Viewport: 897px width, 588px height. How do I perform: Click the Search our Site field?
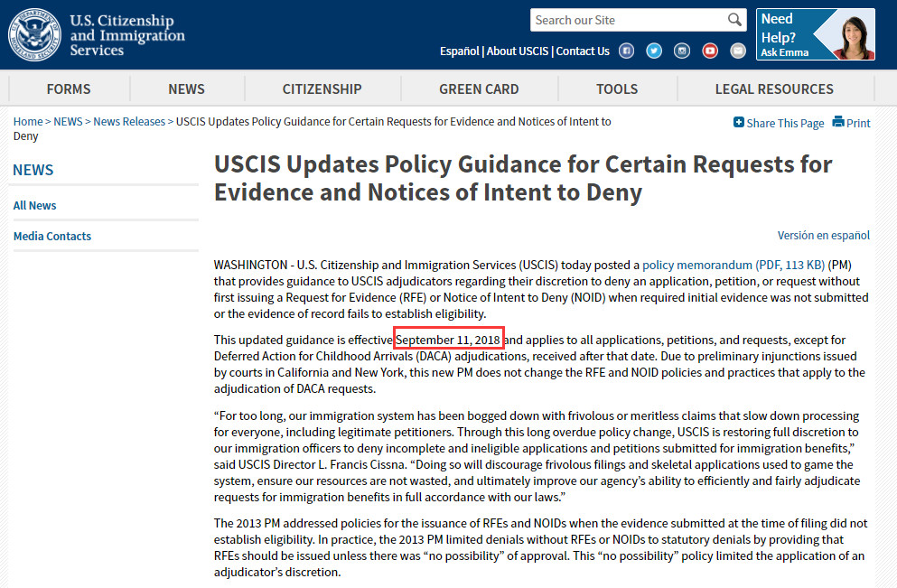click(628, 20)
